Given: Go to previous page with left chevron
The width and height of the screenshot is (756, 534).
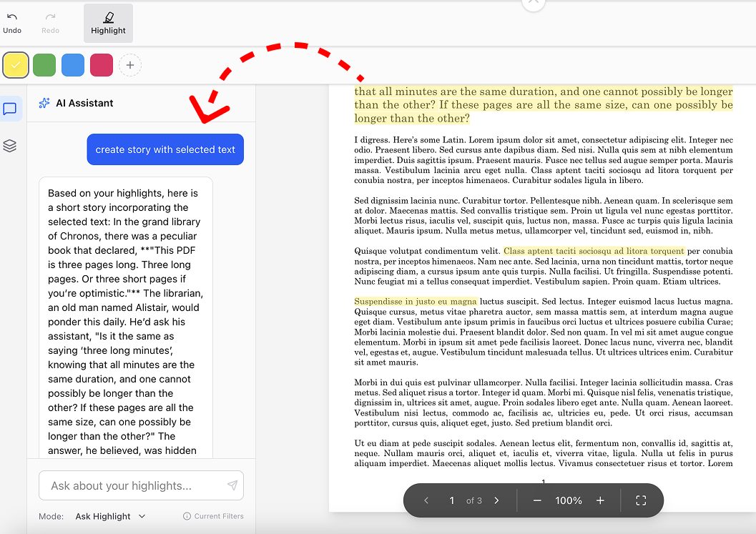Looking at the screenshot, I should [427, 500].
